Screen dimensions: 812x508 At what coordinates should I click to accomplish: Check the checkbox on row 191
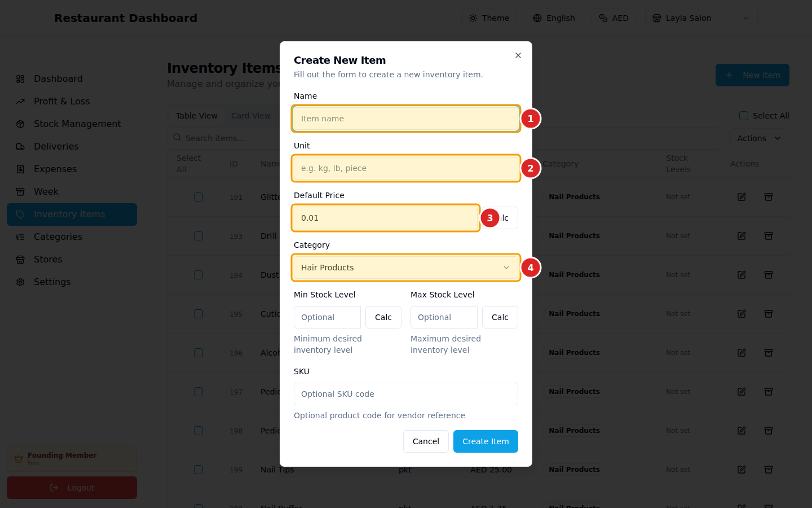198,196
